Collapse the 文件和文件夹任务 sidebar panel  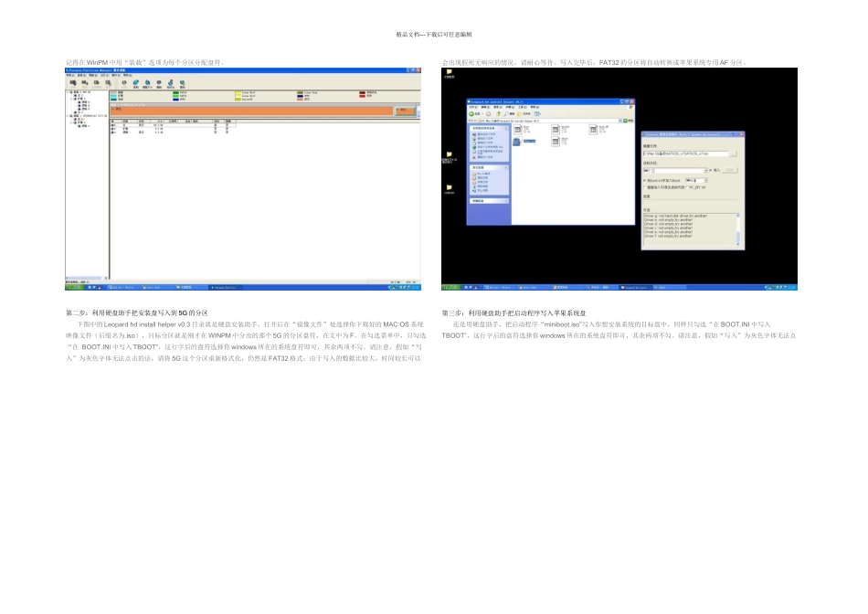coord(505,129)
